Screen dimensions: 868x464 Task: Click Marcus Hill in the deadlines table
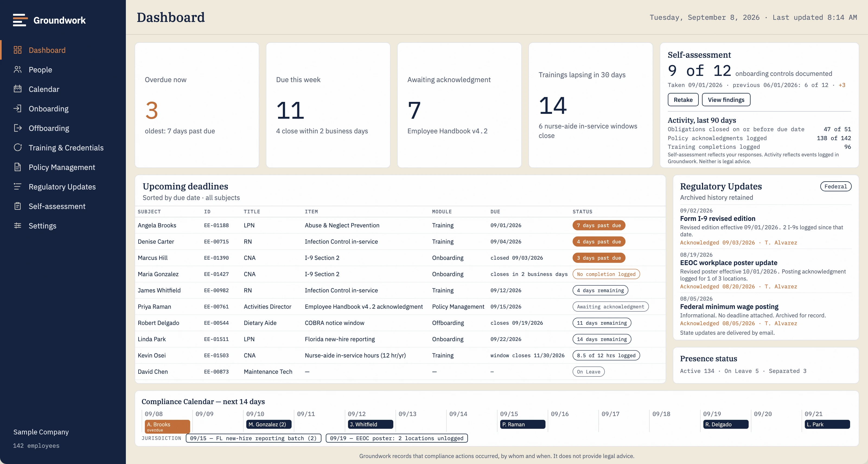(152, 258)
